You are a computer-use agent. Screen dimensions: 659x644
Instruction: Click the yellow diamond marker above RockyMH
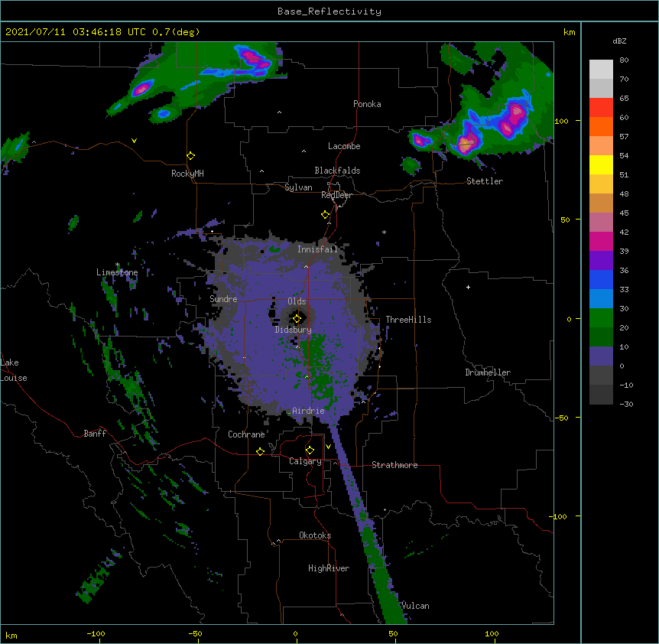190,156
